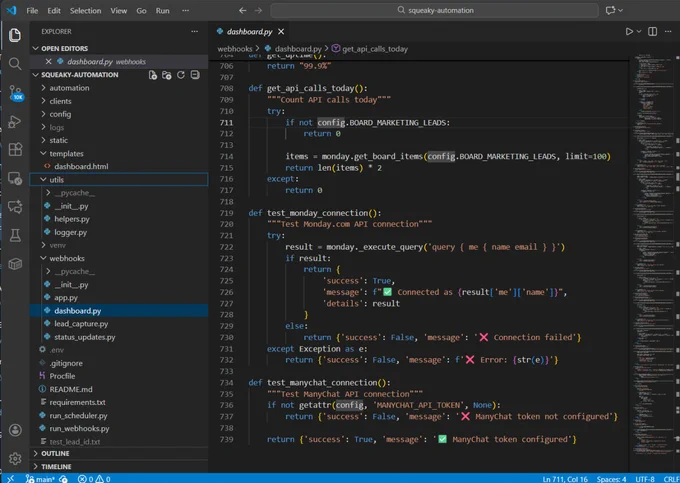The width and height of the screenshot is (680, 483).
Task: Open errors and warnings in status bar
Action: click(x=94, y=479)
